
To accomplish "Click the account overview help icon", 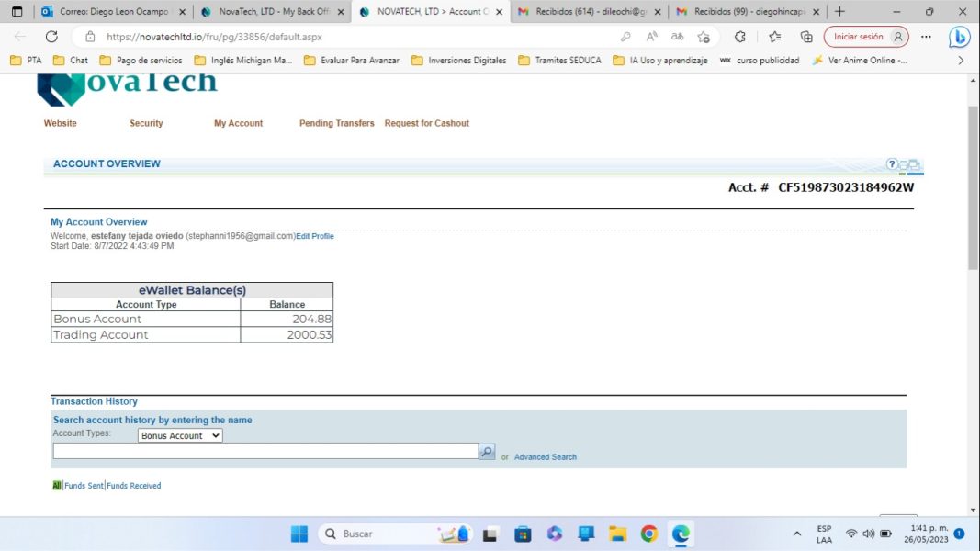I will tap(892, 164).
